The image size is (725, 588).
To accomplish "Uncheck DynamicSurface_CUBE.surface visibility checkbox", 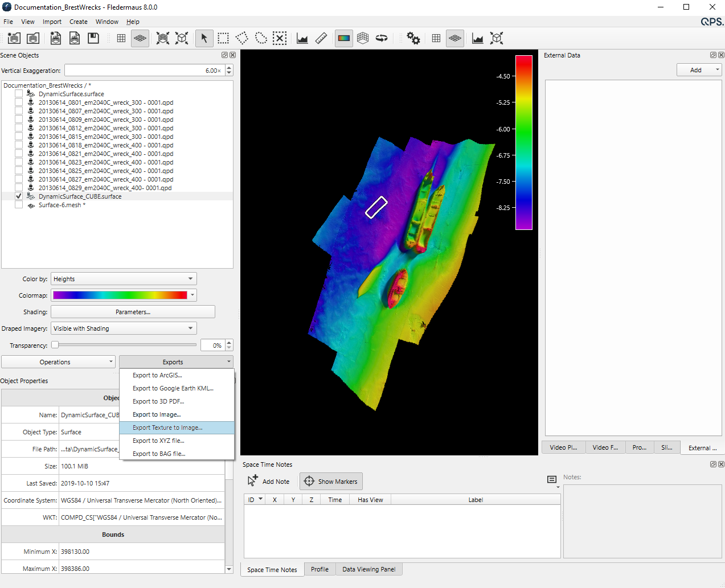I will [x=19, y=196].
